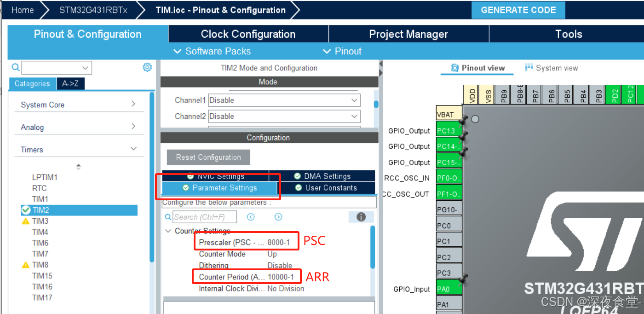Select RTC in the timers list

pyautogui.click(x=39, y=188)
